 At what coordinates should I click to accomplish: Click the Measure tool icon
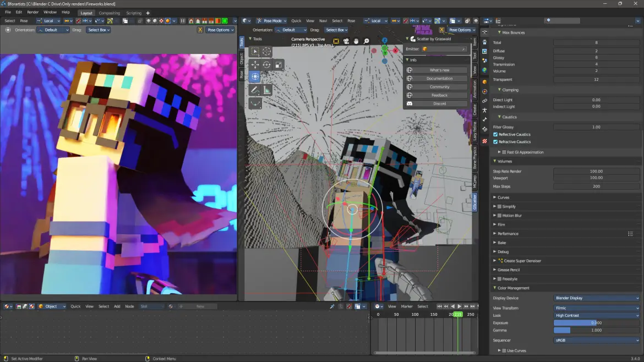[267, 90]
